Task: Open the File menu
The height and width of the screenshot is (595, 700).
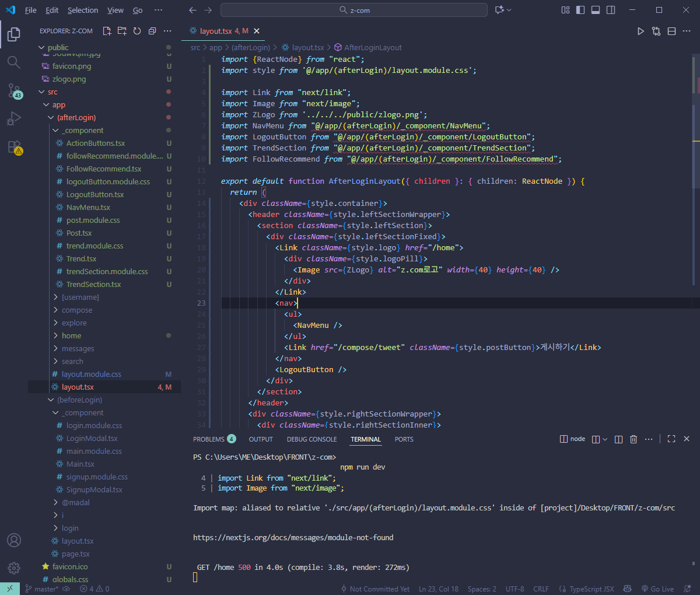Action: click(x=30, y=10)
